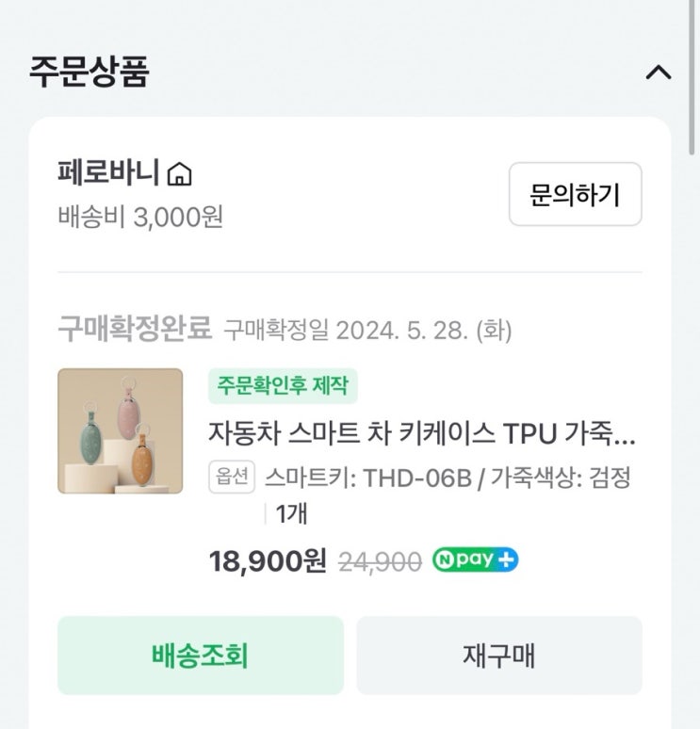
Task: Collapse the 주문상품 section chevron
Action: 659,73
